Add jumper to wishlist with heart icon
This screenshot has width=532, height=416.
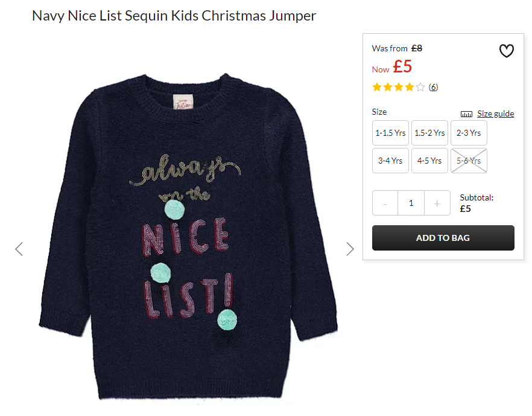(506, 51)
